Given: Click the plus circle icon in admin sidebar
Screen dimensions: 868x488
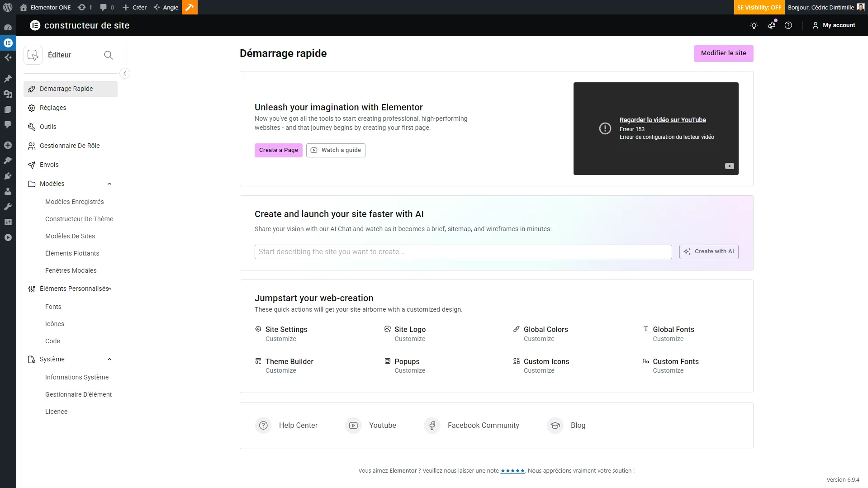Looking at the screenshot, I should coord(8,145).
